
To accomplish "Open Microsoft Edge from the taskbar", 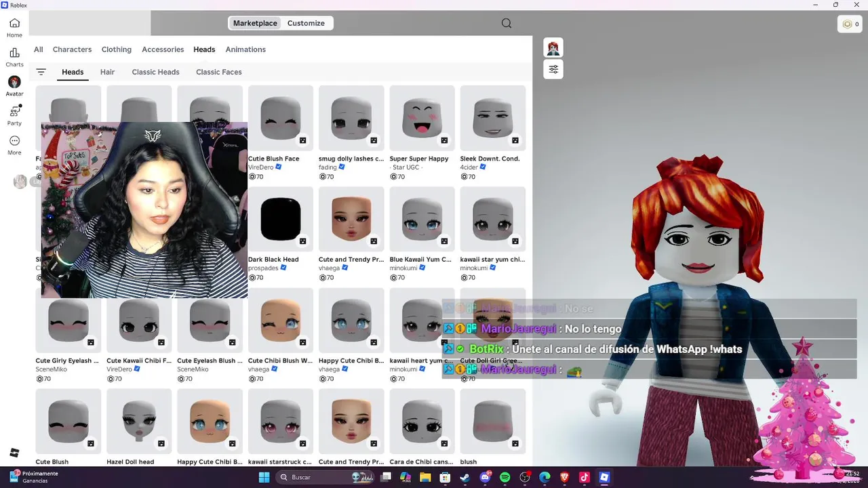I will [545, 478].
